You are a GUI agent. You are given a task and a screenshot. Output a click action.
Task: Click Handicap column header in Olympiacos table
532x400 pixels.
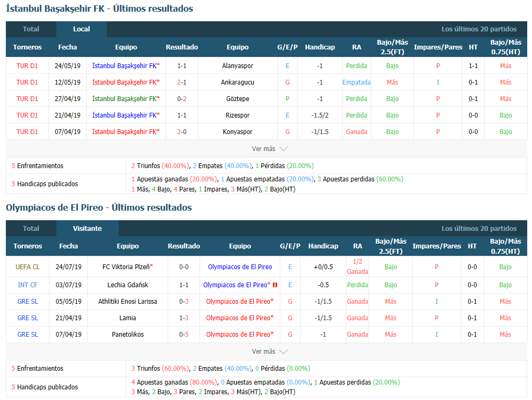click(x=323, y=246)
